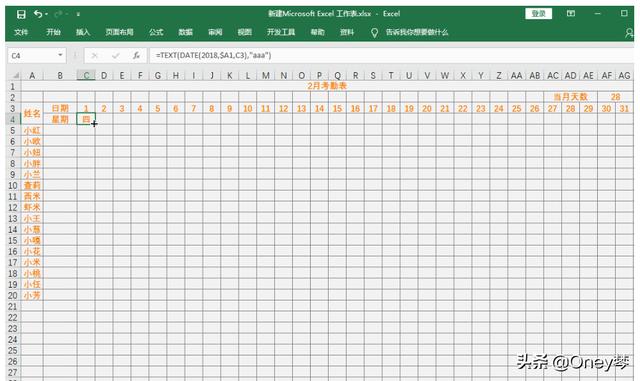The width and height of the screenshot is (640, 381).
Task: Expand the Name Box dropdown arrow
Action: tap(60, 55)
